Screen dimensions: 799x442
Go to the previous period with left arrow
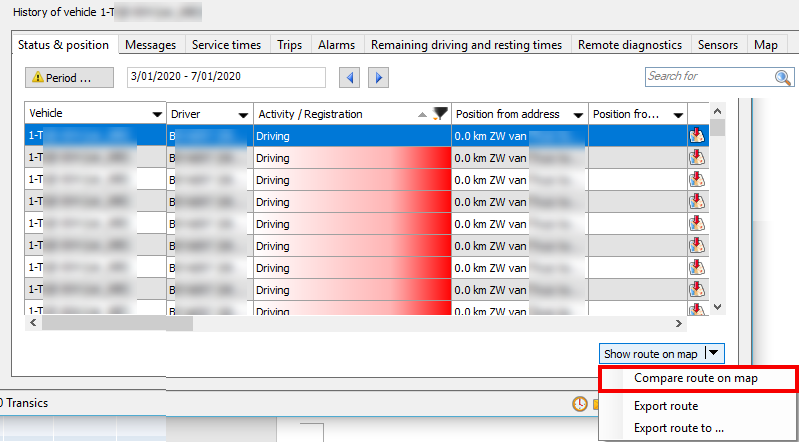point(349,77)
